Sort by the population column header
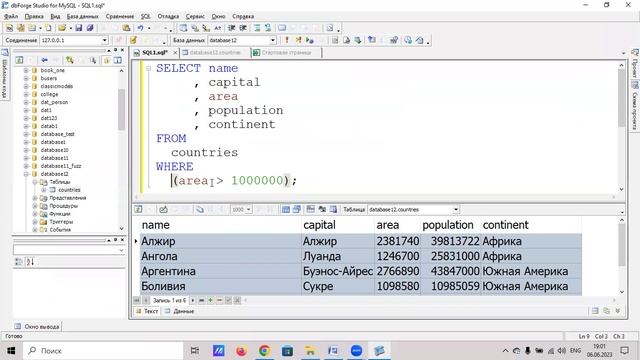Image resolution: width=640 pixels, height=360 pixels. 451,225
